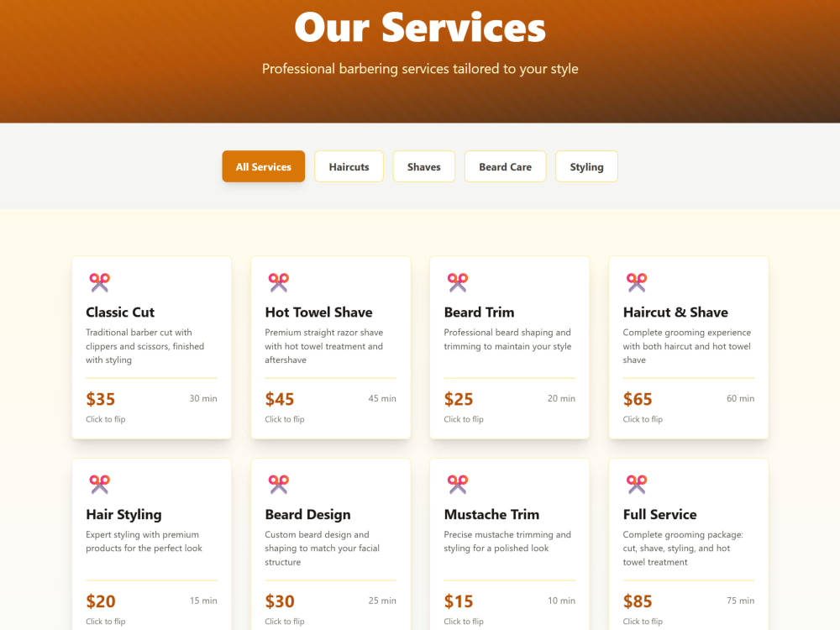Click the Premium straight razor shave description
The image size is (840, 630).
coord(324,346)
